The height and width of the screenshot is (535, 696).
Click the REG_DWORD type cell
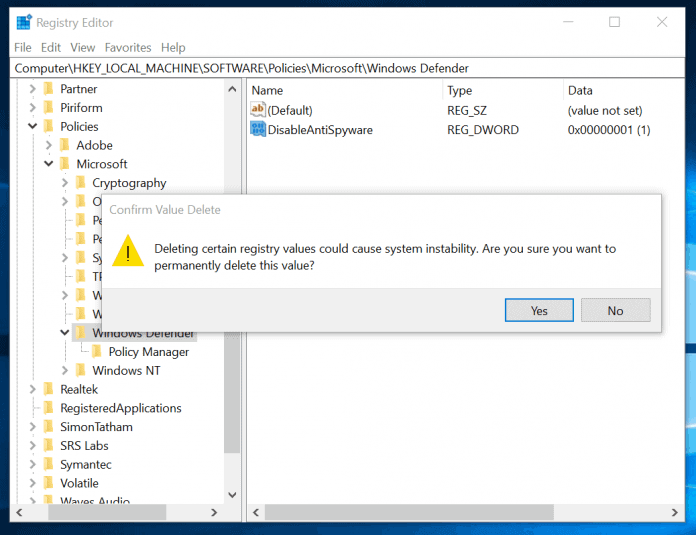pyautogui.click(x=482, y=130)
